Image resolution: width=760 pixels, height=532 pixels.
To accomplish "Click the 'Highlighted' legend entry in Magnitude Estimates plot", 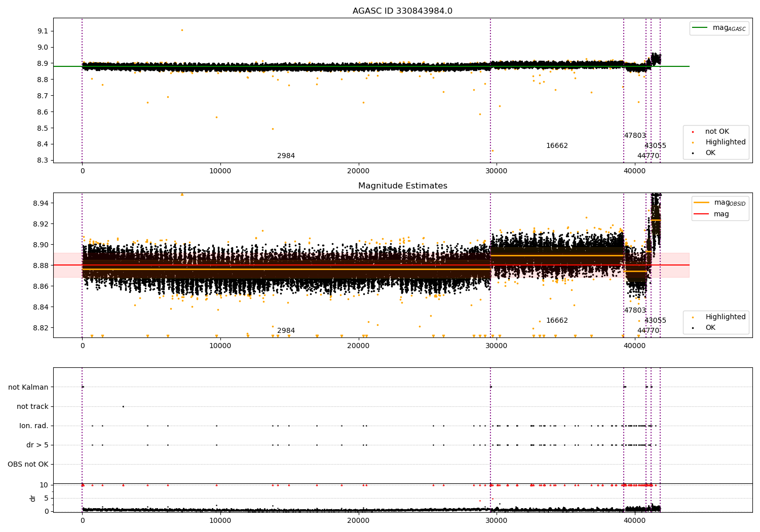I will 725,317.
